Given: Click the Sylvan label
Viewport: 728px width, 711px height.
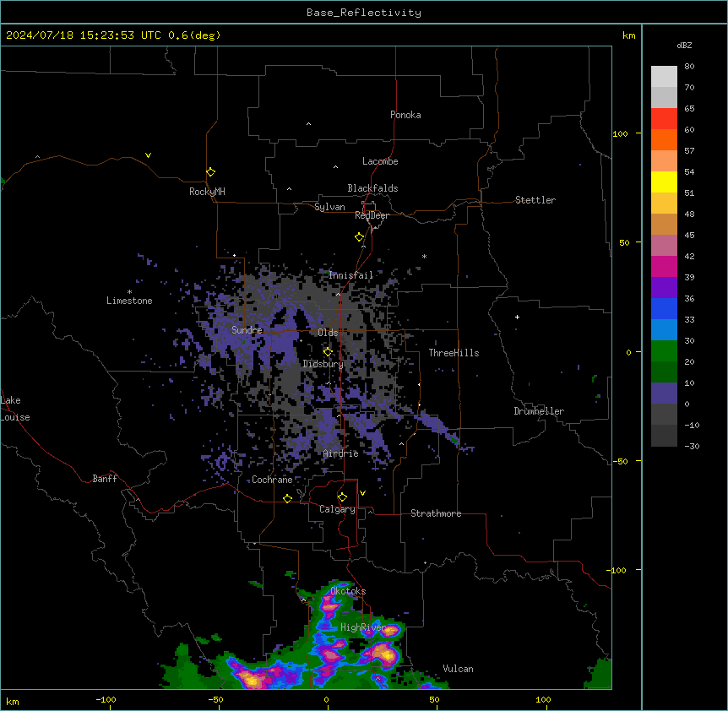Looking at the screenshot, I should [x=329, y=207].
